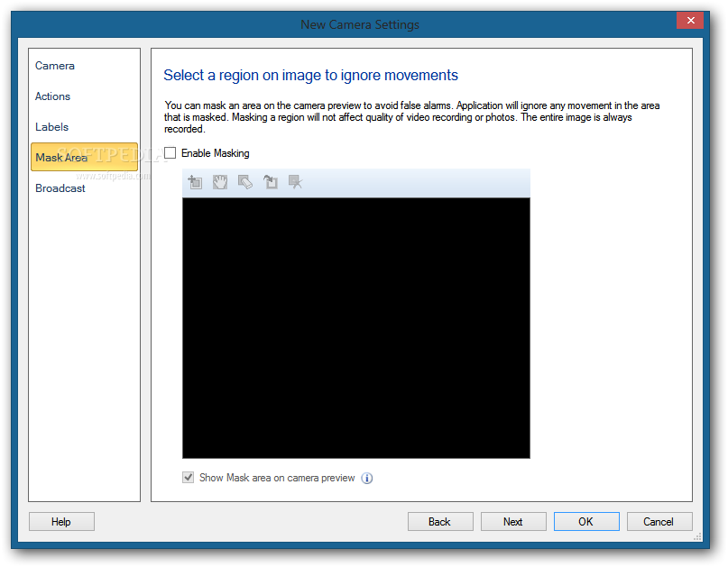This screenshot has height=567, width=728.
Task: Go to the Broadcast section
Action: point(60,187)
